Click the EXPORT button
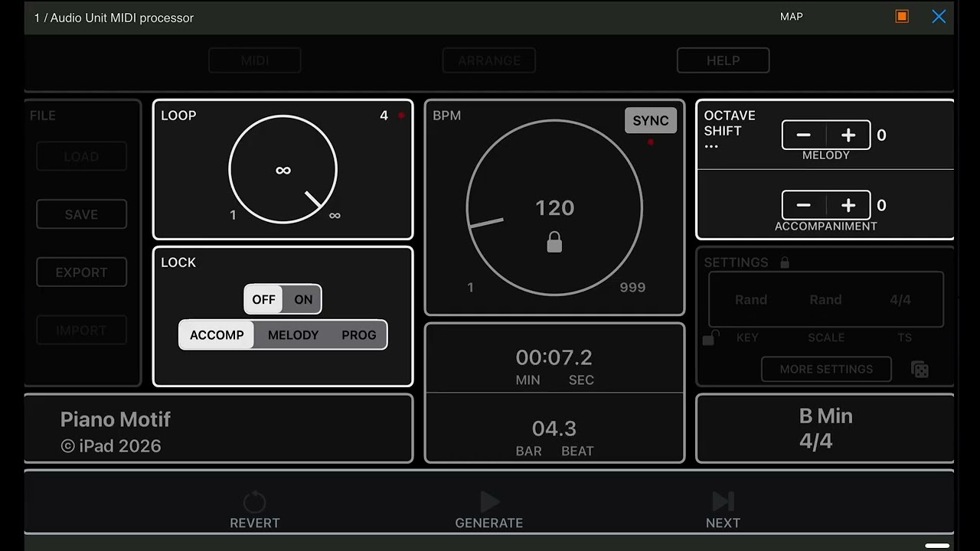This screenshot has width=980, height=551. coord(81,272)
